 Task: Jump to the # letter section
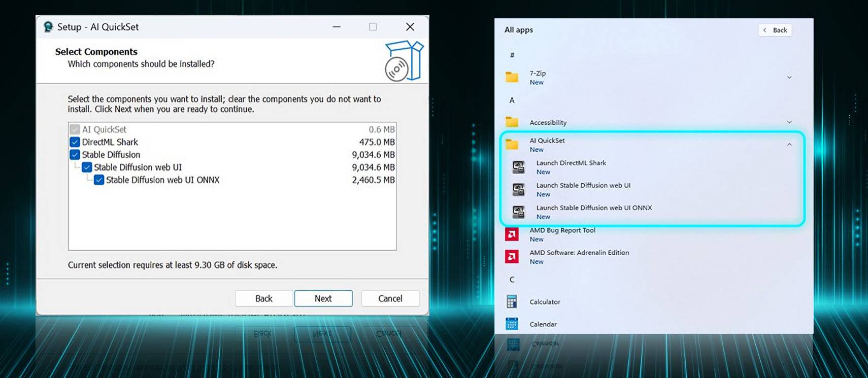[512, 55]
